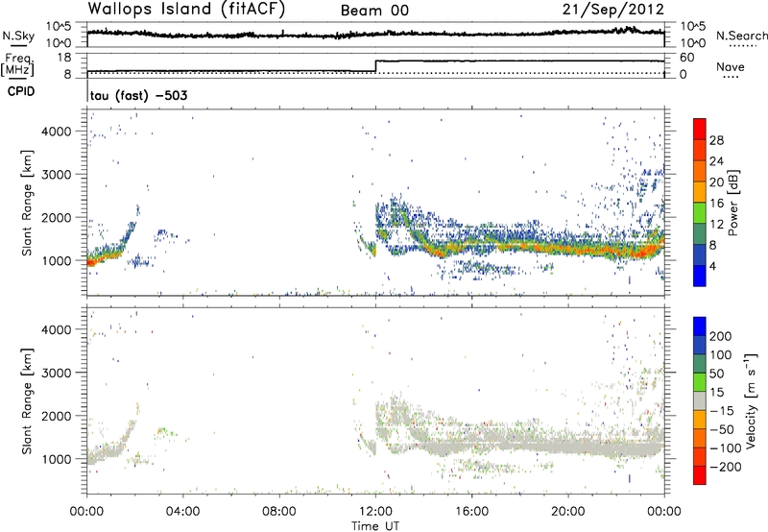Click the 'Time UT' axis title

pos(375,526)
